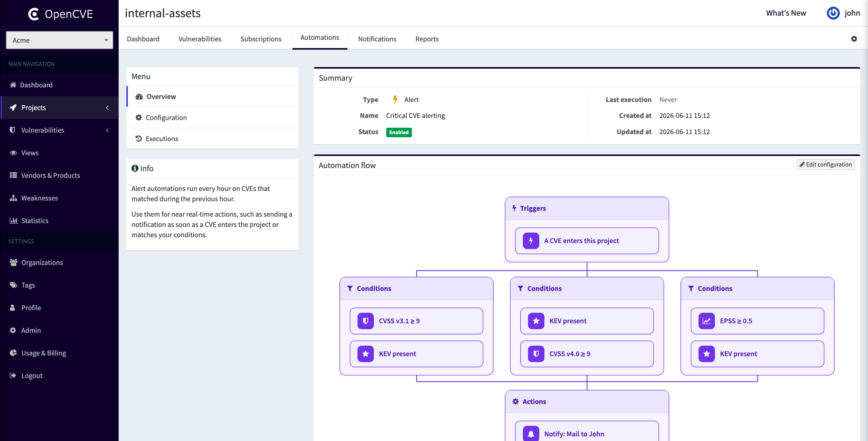Open Configuration in the Menu panel
Screen dimensions: 868x441
[x=212, y=117]
